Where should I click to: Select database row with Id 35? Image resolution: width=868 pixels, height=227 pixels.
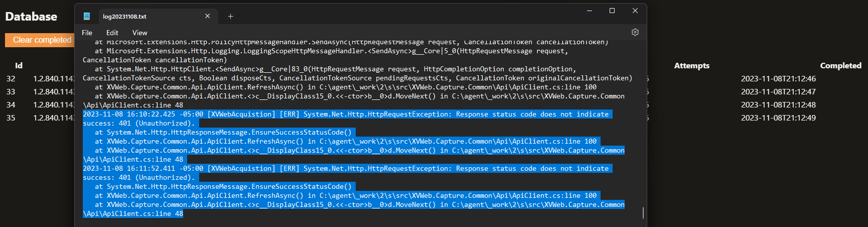[x=434, y=118]
